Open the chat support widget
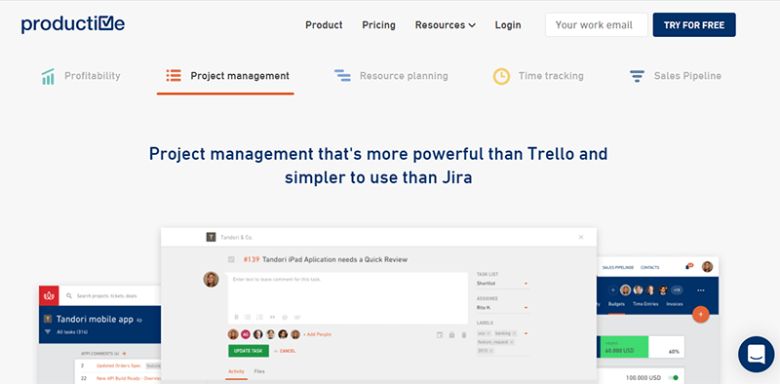Image resolution: width=780 pixels, height=384 pixels. click(756, 354)
